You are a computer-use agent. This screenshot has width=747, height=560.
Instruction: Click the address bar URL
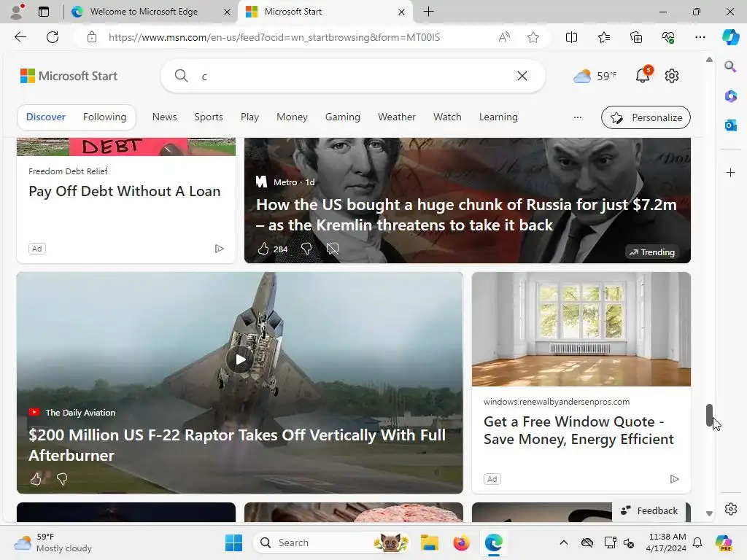(x=274, y=37)
